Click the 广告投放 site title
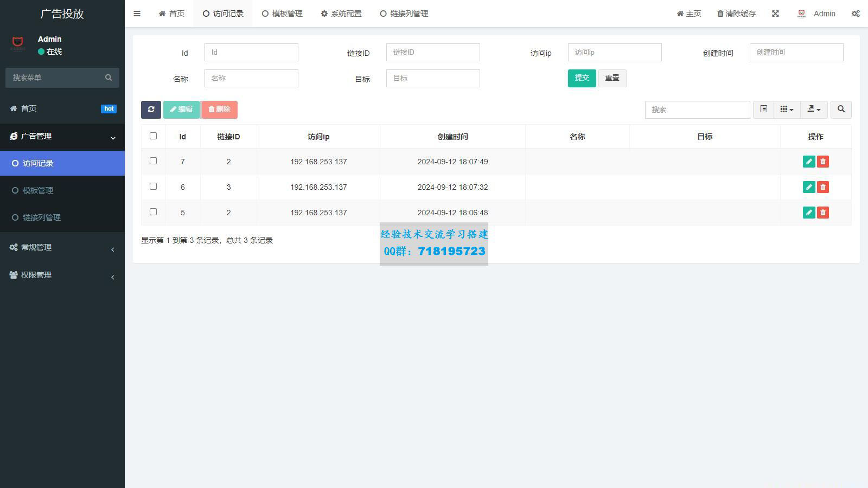 [x=62, y=14]
